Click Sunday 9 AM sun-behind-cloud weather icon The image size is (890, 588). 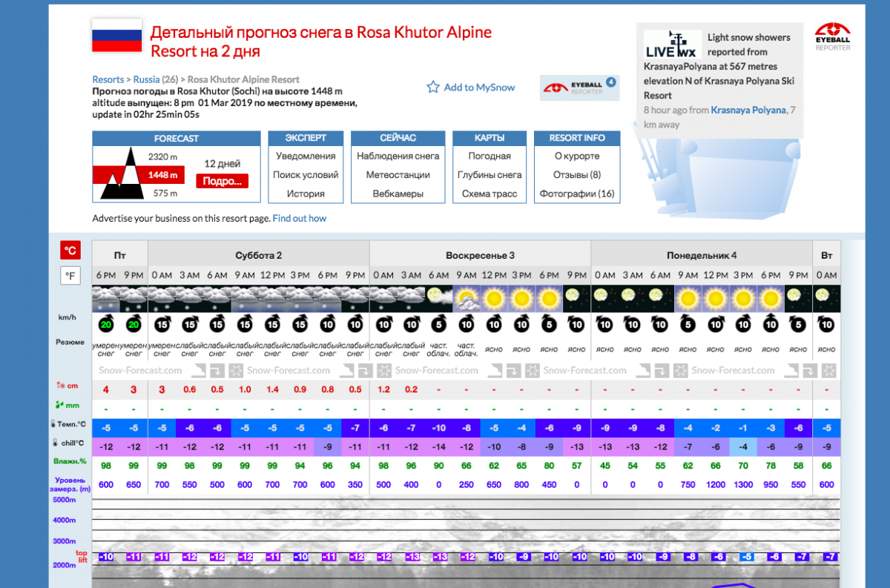point(467,299)
